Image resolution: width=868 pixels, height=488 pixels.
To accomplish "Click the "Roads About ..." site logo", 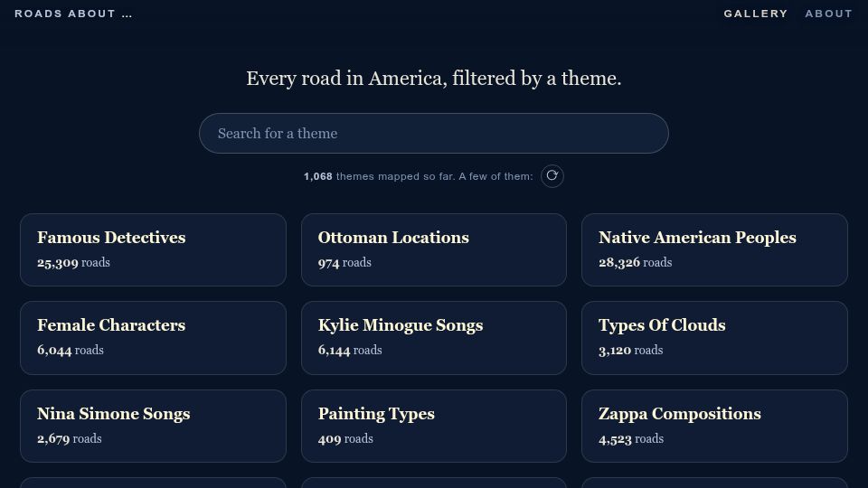I will coord(73,14).
